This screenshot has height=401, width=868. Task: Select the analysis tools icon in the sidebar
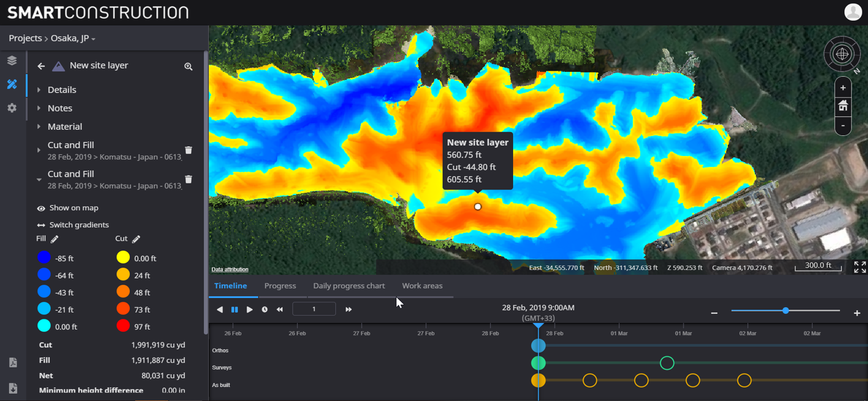(x=12, y=84)
